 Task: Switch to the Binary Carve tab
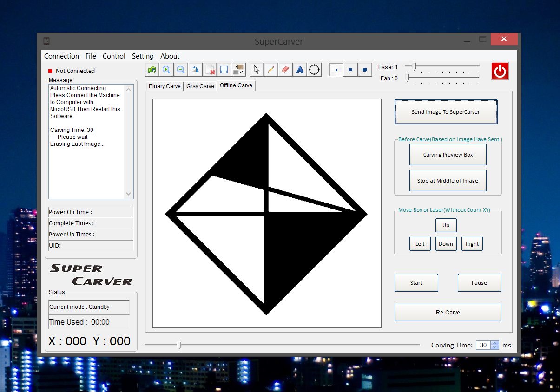click(165, 86)
